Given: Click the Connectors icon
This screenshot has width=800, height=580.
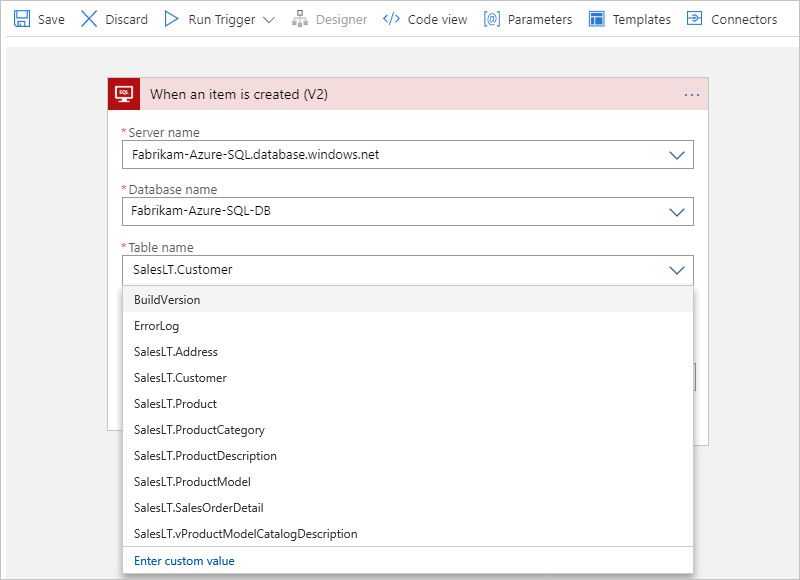Looking at the screenshot, I should click(x=694, y=18).
